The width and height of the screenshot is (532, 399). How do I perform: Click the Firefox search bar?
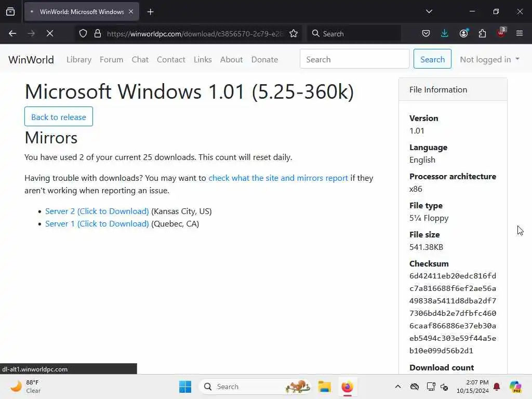coord(354,34)
